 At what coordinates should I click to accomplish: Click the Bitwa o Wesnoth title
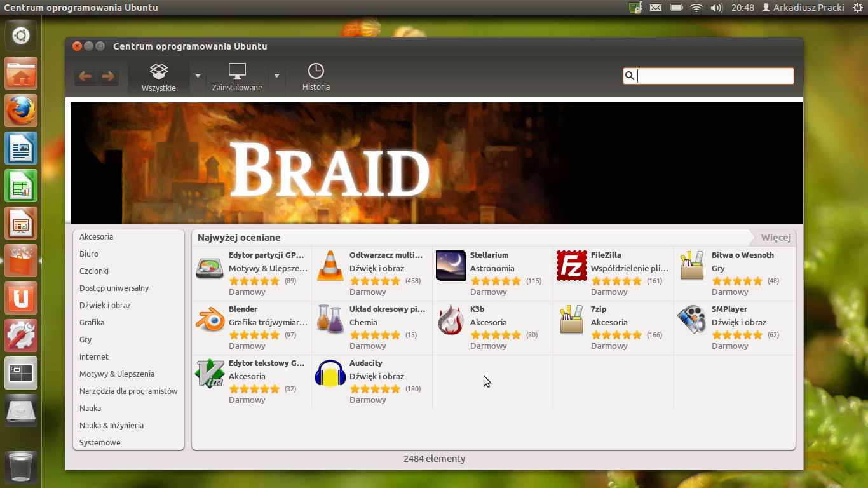coord(743,255)
